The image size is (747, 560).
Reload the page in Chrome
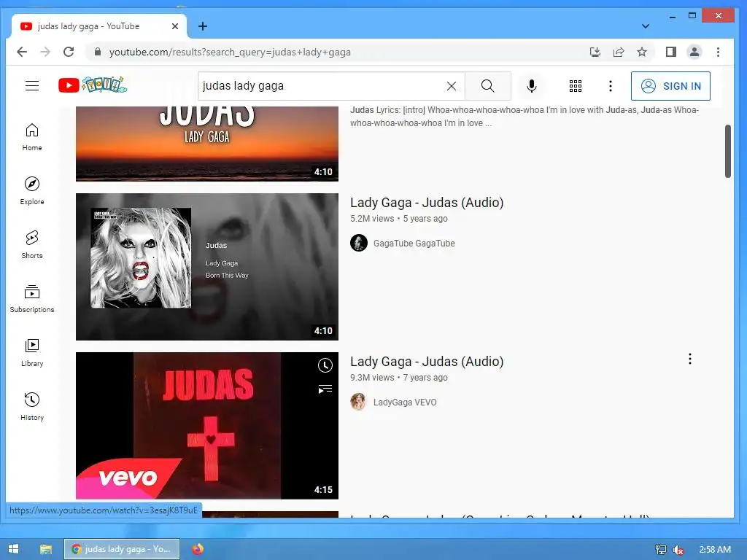(x=69, y=52)
